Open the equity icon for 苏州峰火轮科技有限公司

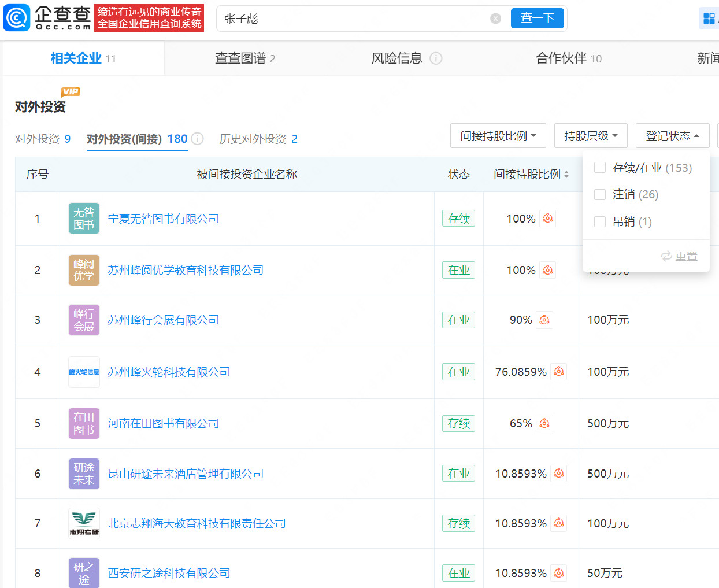(x=558, y=372)
